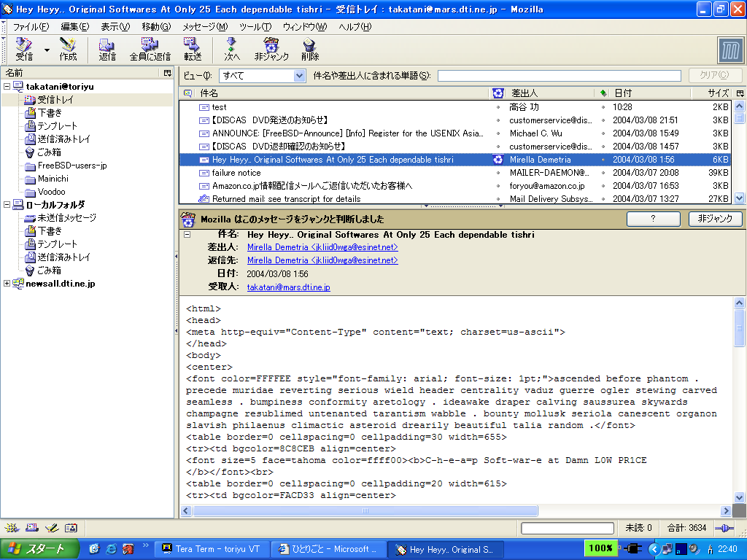Open the メッセージ(M) menu
Screen dimensions: 747x560
tap(205, 27)
